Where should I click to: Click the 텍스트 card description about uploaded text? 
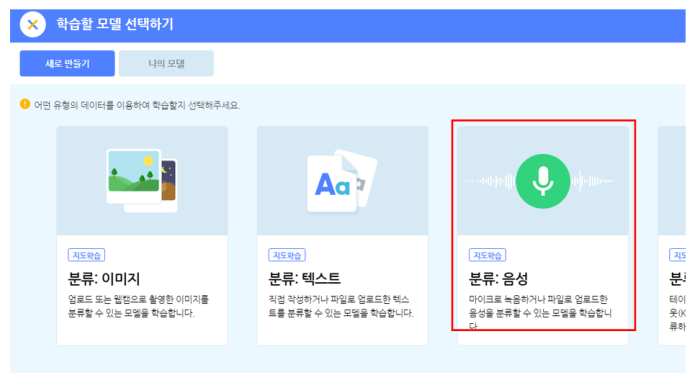(341, 306)
